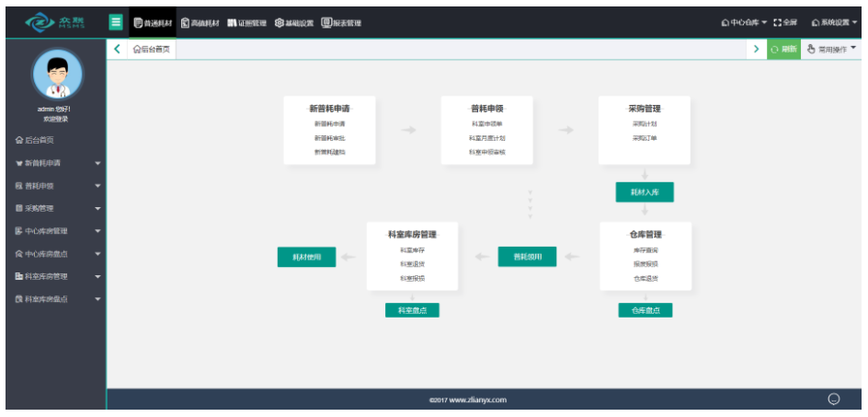This screenshot has height=417, width=868.
Task: Click the 科室盘点 green button
Action: (413, 310)
